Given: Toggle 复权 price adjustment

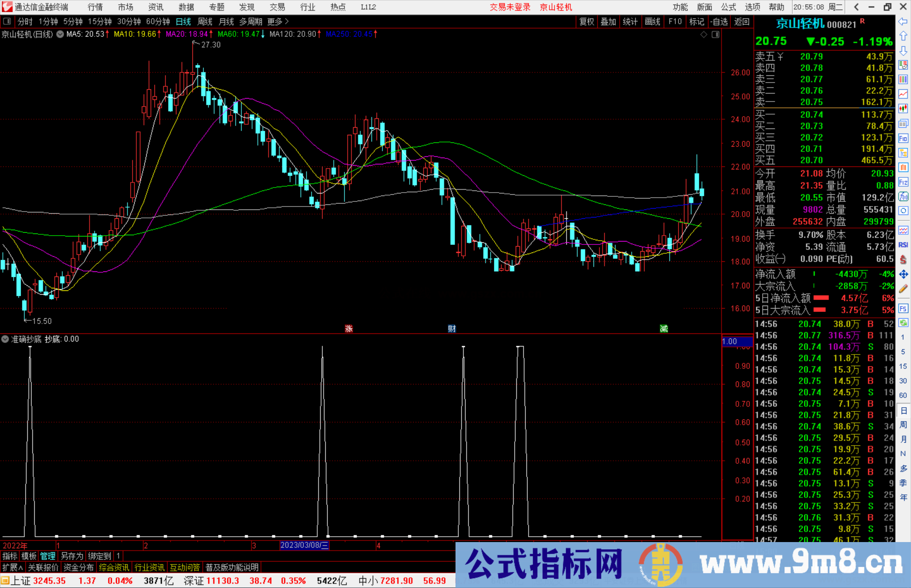Looking at the screenshot, I should pos(586,21).
